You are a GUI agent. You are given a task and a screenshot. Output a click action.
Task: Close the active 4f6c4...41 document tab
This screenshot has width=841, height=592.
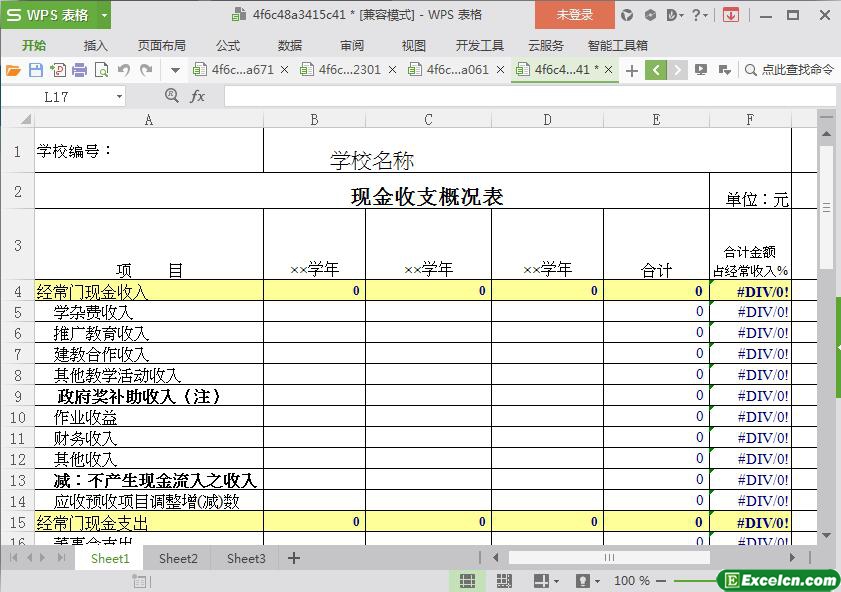point(608,70)
